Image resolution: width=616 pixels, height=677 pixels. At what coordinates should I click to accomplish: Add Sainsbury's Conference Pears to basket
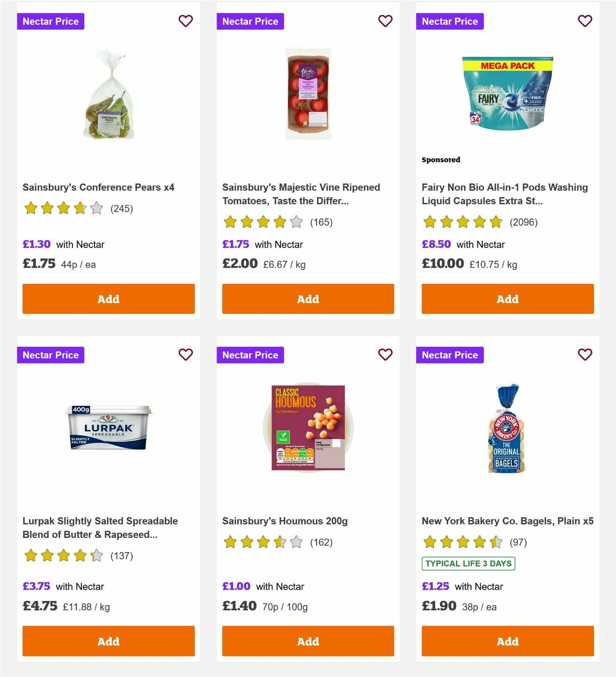pos(108,298)
